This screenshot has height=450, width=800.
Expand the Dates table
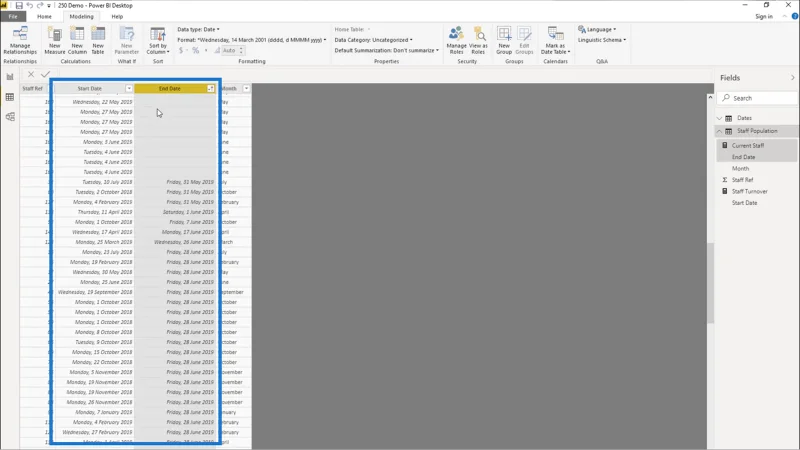pyautogui.click(x=719, y=118)
